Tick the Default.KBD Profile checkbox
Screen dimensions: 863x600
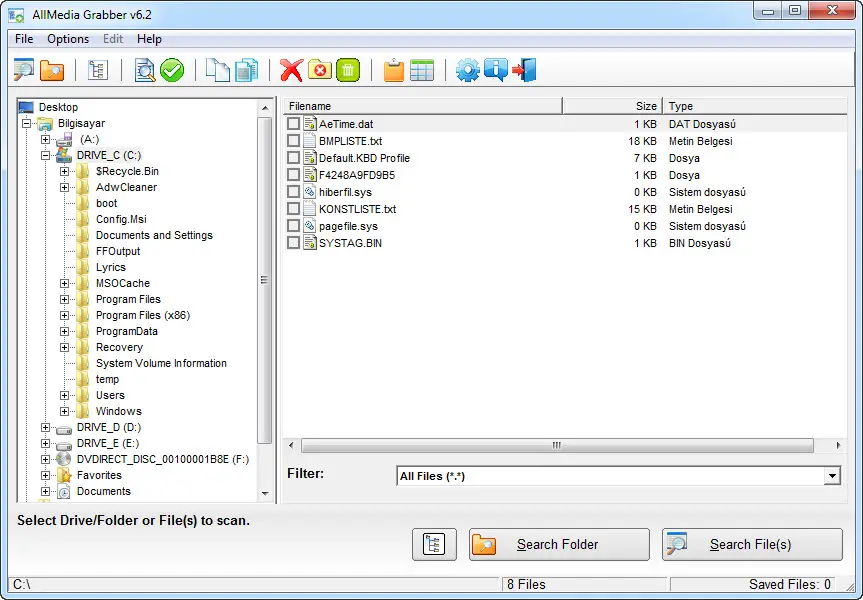(x=293, y=158)
